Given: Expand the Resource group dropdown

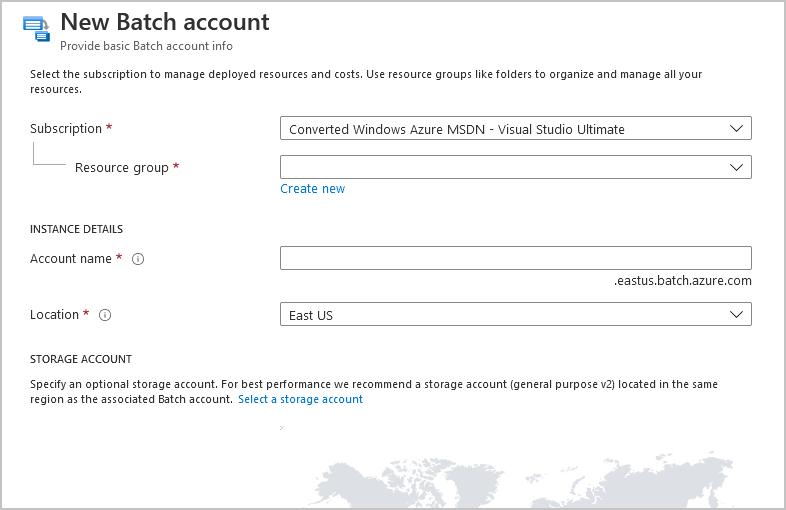Looking at the screenshot, I should [516, 167].
